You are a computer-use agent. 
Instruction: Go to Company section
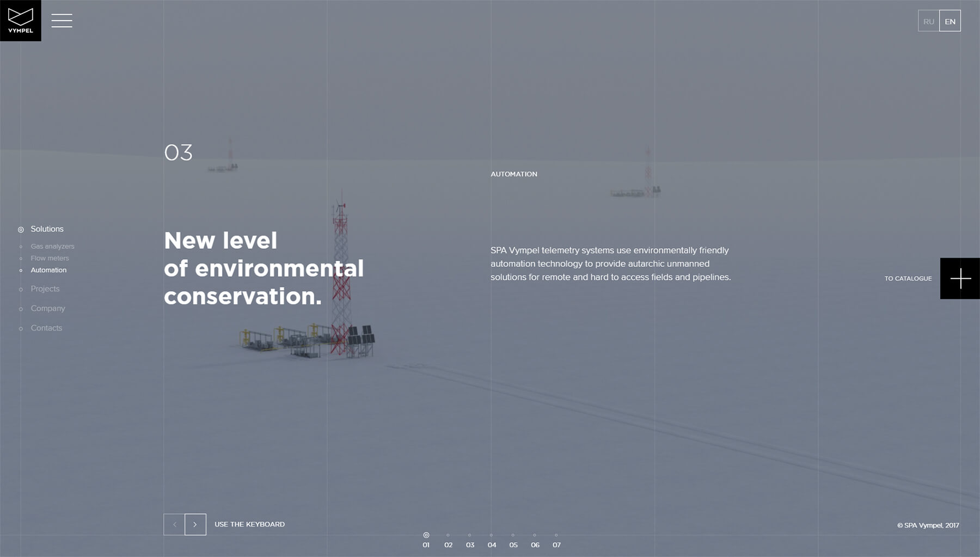pyautogui.click(x=48, y=308)
